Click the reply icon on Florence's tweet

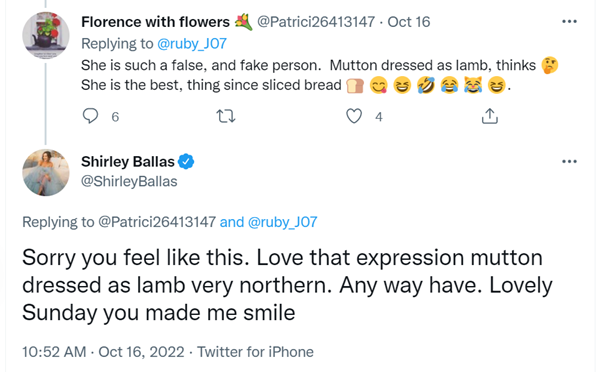pyautogui.click(x=91, y=116)
